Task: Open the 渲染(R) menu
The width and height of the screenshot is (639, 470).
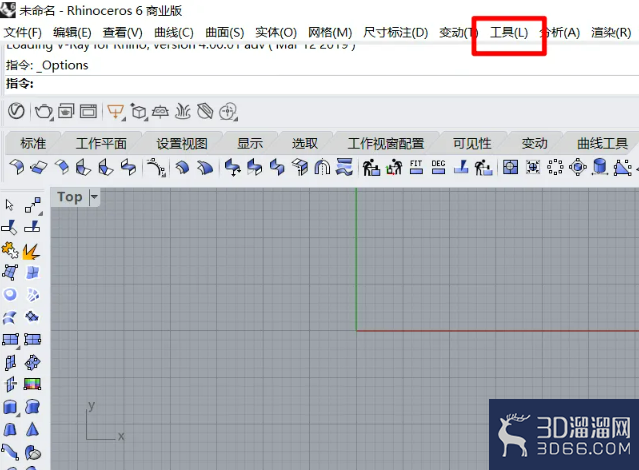Action: (x=611, y=32)
